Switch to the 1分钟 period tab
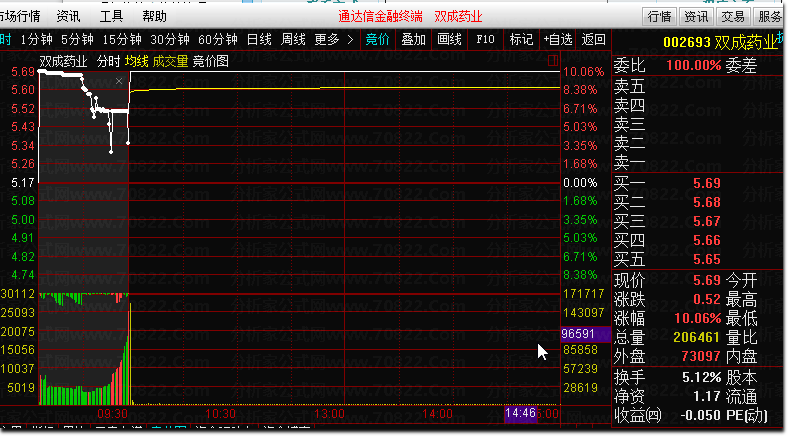The height and width of the screenshot is (436, 789). click(36, 39)
